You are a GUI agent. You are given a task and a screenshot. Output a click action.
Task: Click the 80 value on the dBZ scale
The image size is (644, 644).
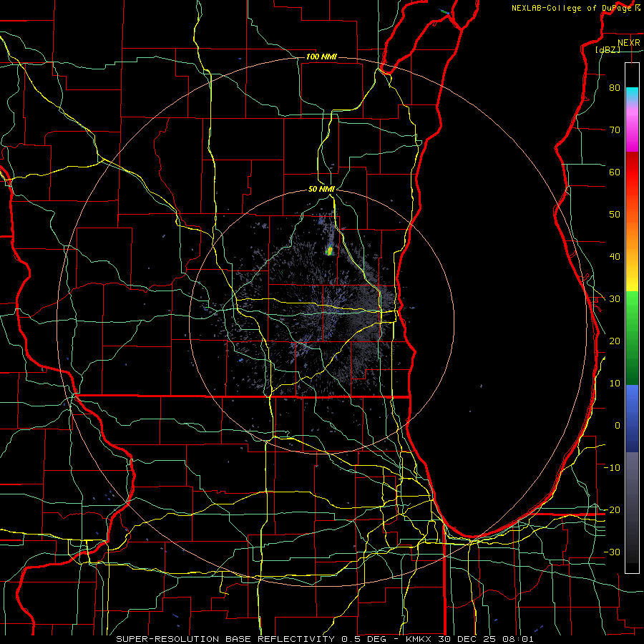pyautogui.click(x=615, y=88)
